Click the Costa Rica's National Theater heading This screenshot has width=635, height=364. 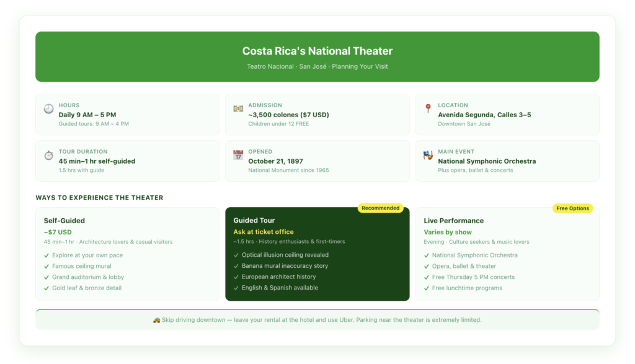coord(317,51)
